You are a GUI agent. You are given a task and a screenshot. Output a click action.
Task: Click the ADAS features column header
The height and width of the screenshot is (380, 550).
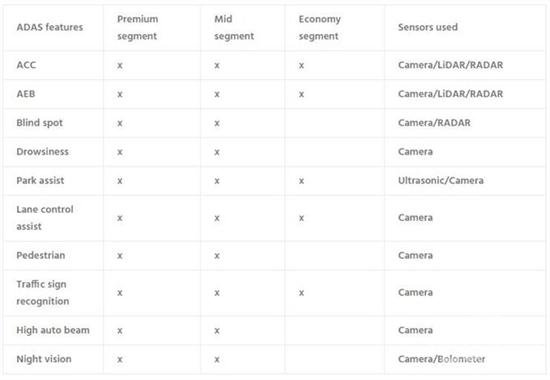click(x=49, y=27)
